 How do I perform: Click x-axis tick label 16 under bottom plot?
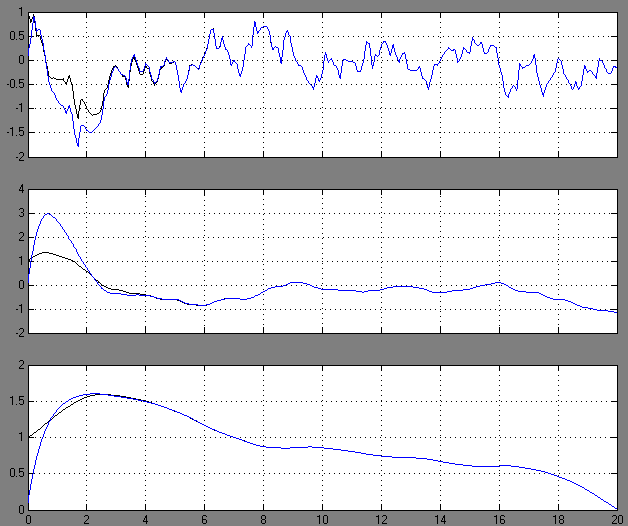pyautogui.click(x=499, y=520)
